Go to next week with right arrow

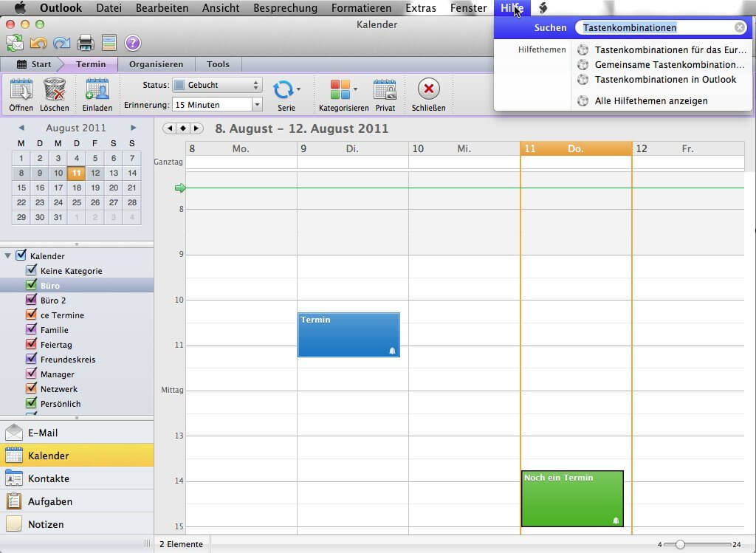pos(196,128)
